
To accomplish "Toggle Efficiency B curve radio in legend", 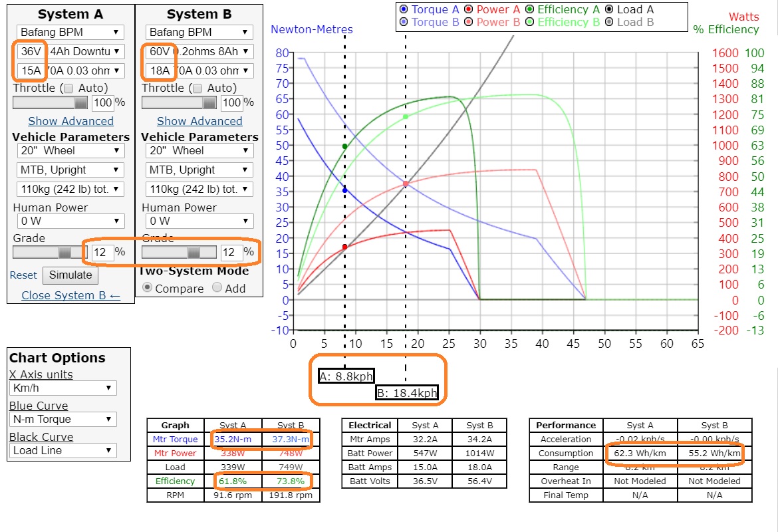I will [529, 22].
